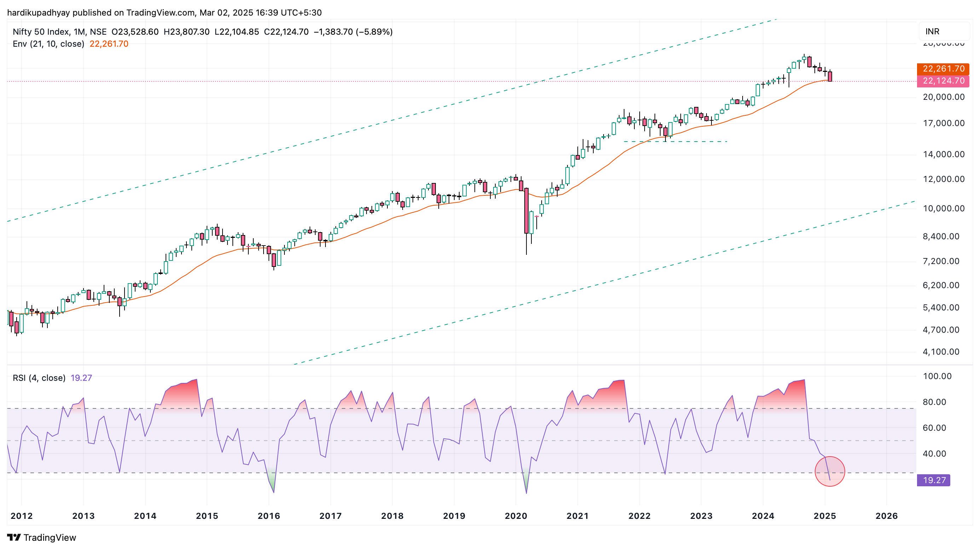Select the INR currency label

click(933, 31)
